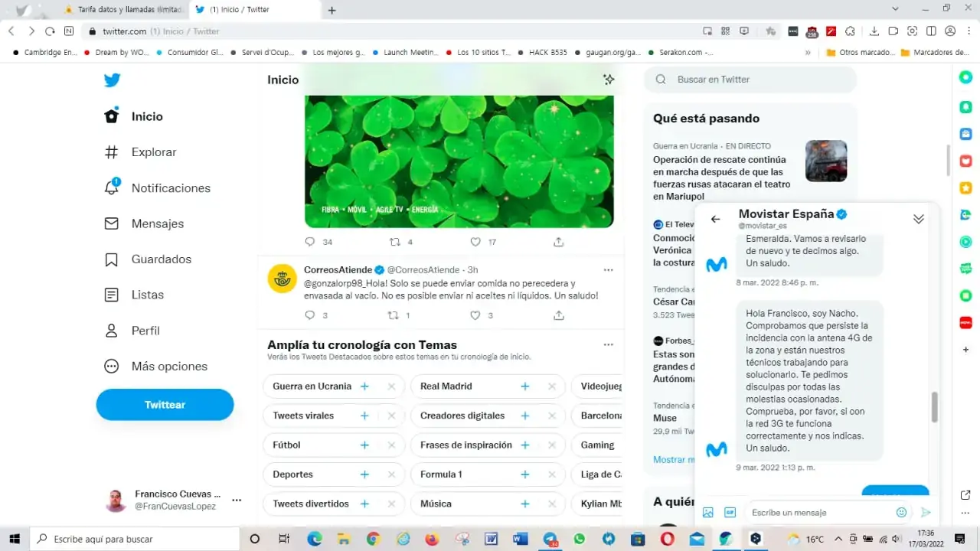Like the clover image tweet
The image size is (980, 551).
[x=475, y=242]
